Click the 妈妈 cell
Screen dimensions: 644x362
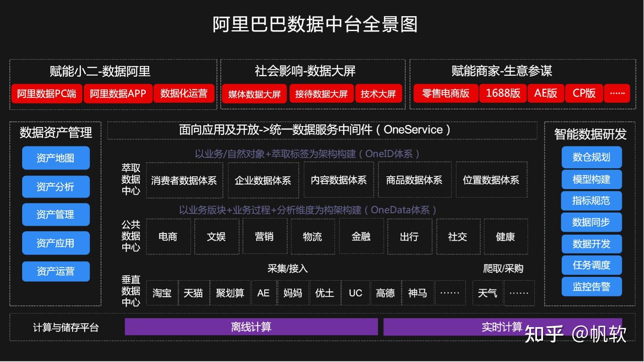[x=293, y=293]
